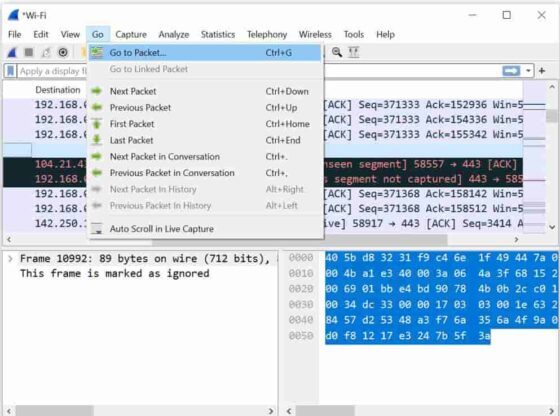Open the File menu
The height and width of the screenshot is (416, 560).
14,34
